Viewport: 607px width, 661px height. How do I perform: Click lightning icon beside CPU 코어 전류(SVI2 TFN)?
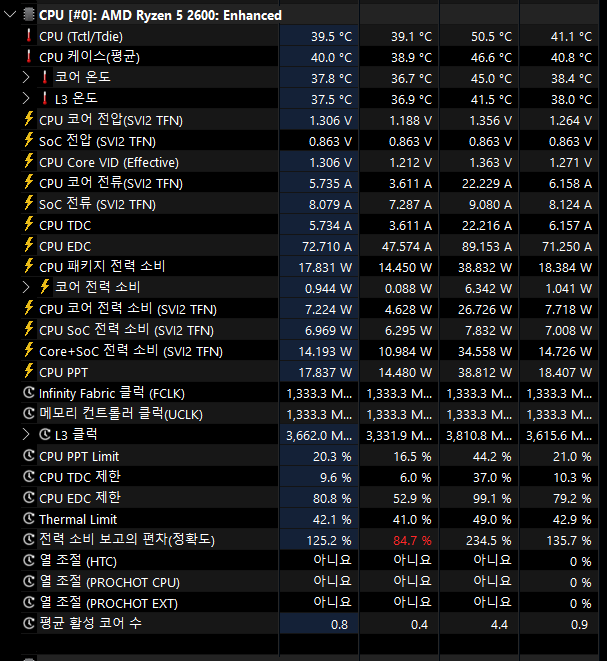click(x=29, y=183)
